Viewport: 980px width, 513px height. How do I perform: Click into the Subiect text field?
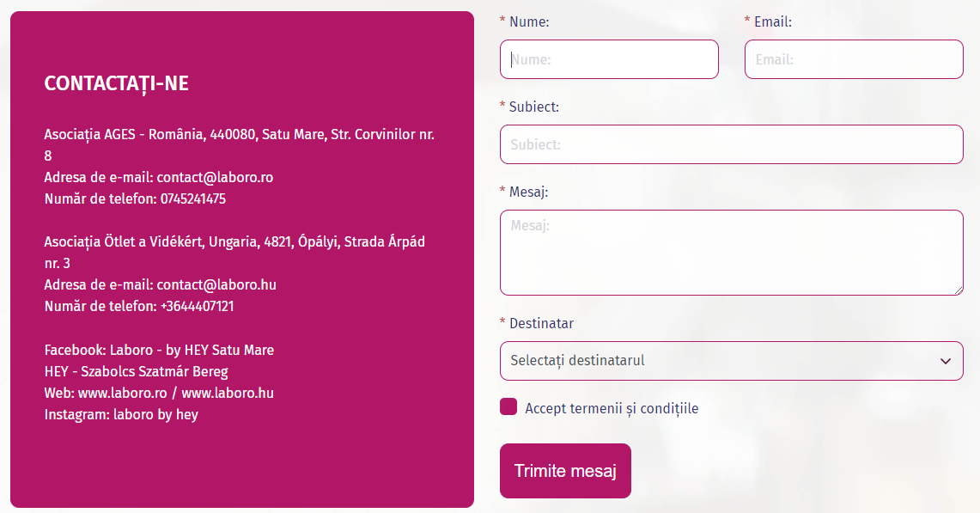click(731, 144)
